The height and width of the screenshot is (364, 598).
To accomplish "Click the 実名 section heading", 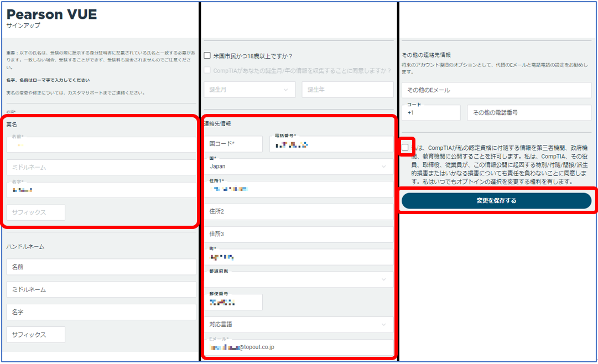I will click(x=12, y=124).
